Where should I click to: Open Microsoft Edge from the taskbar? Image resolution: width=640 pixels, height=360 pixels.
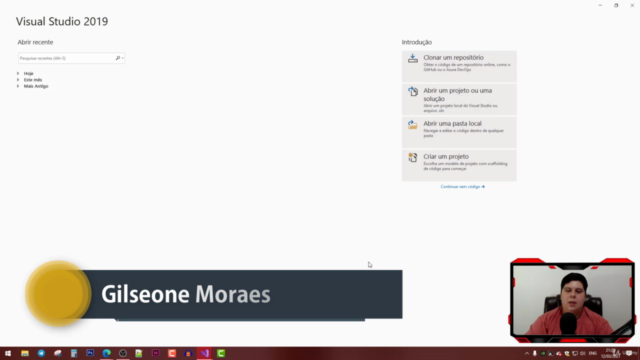click(x=107, y=353)
